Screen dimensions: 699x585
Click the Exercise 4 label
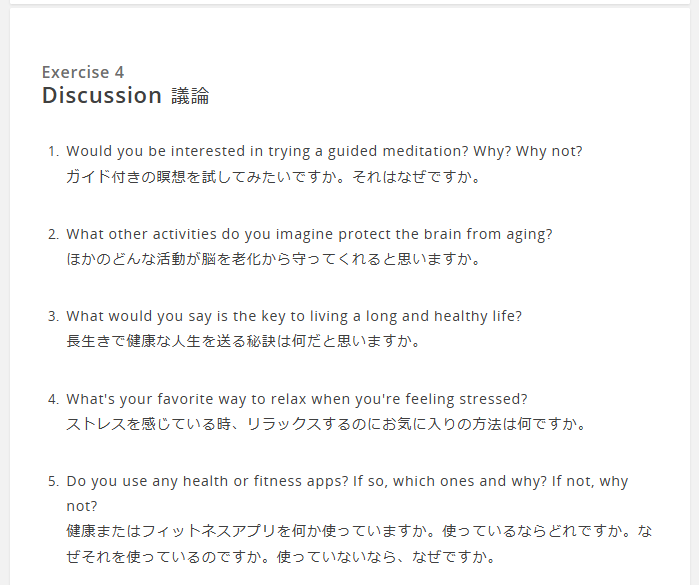click(x=83, y=72)
